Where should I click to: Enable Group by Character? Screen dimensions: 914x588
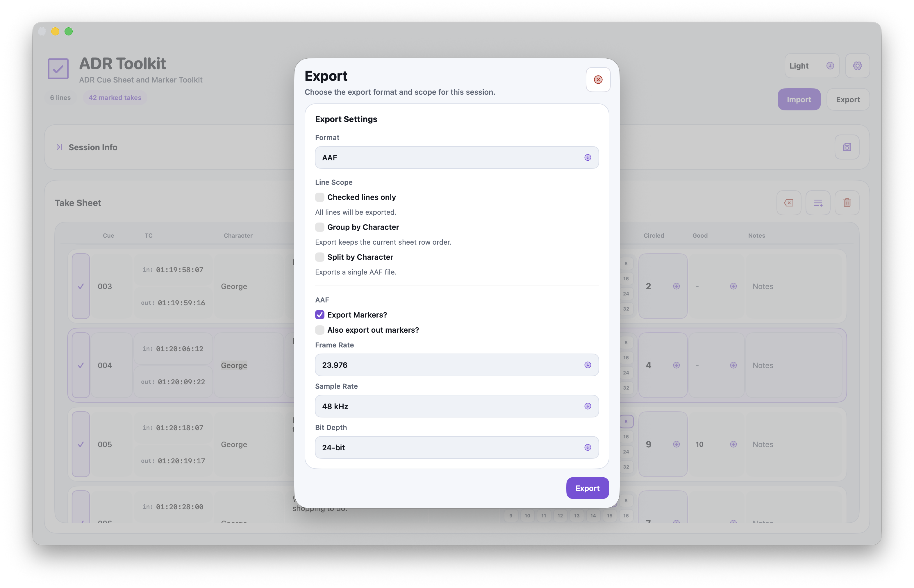click(x=319, y=227)
